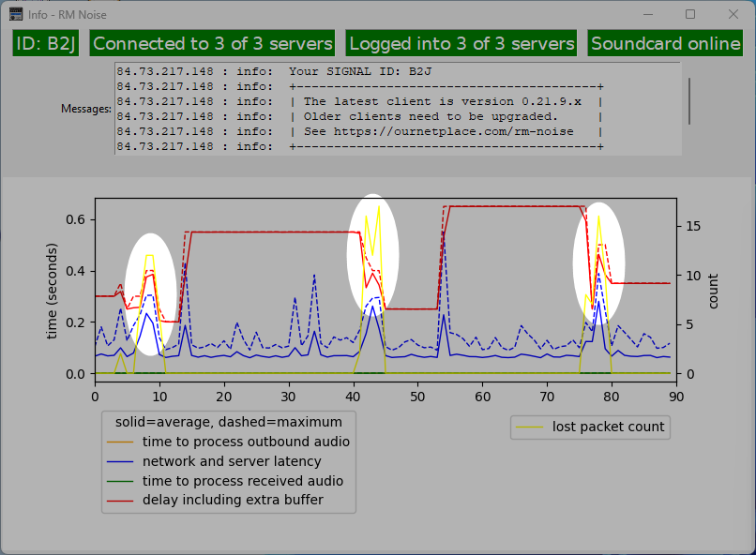Click the Logged into 3 of 3 servers indicator

click(x=461, y=43)
